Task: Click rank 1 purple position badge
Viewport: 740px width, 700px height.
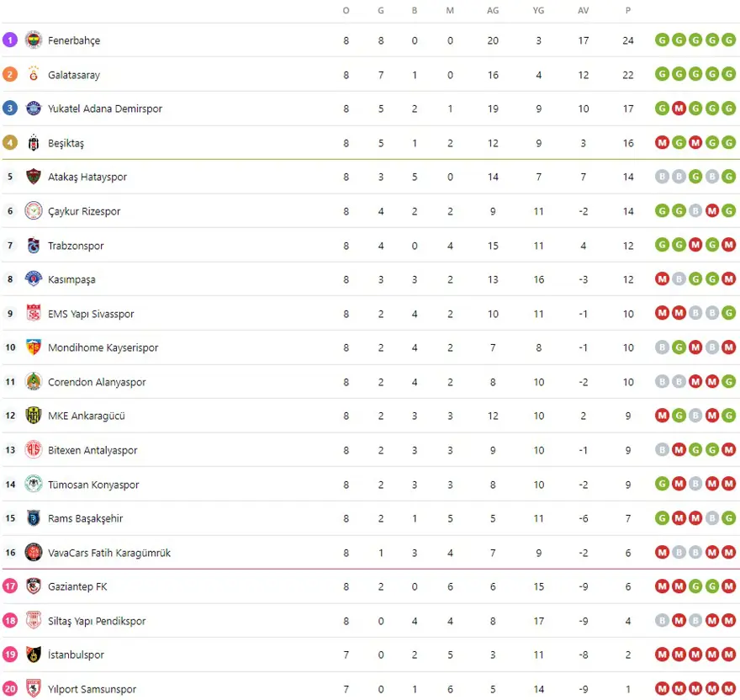Action: [x=10, y=40]
